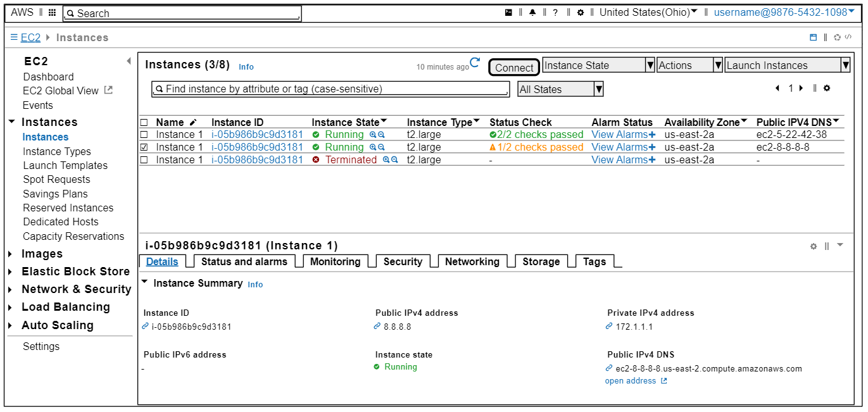Toggle the select-all instances checkbox
Viewport: 868px width, 412px height.
coord(144,122)
